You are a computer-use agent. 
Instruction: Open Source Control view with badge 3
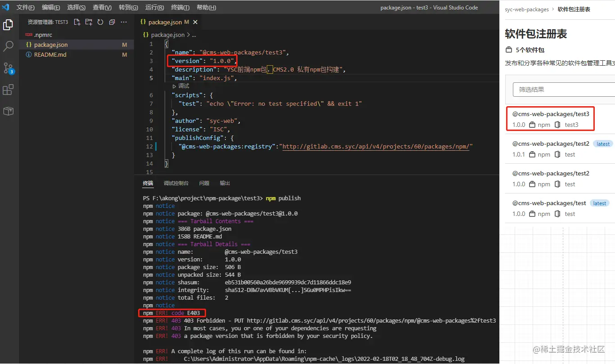click(x=9, y=68)
